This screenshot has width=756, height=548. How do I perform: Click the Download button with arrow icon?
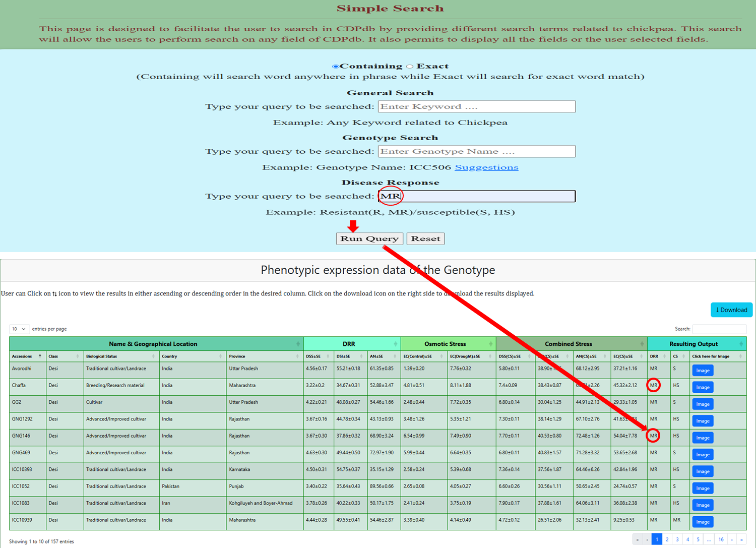pyautogui.click(x=731, y=310)
